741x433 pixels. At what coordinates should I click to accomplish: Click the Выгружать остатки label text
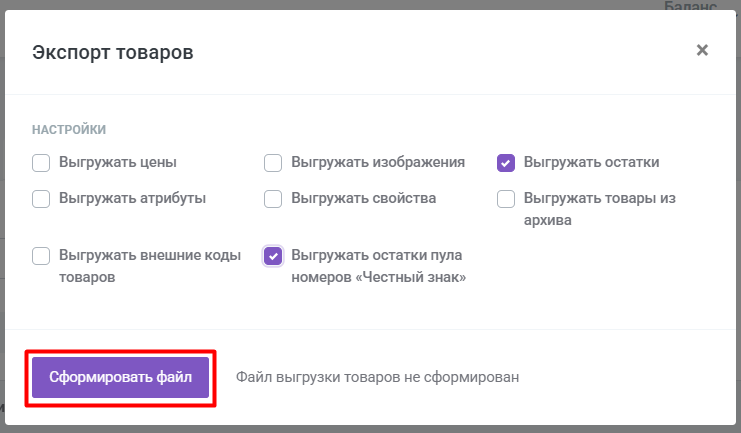(x=591, y=162)
